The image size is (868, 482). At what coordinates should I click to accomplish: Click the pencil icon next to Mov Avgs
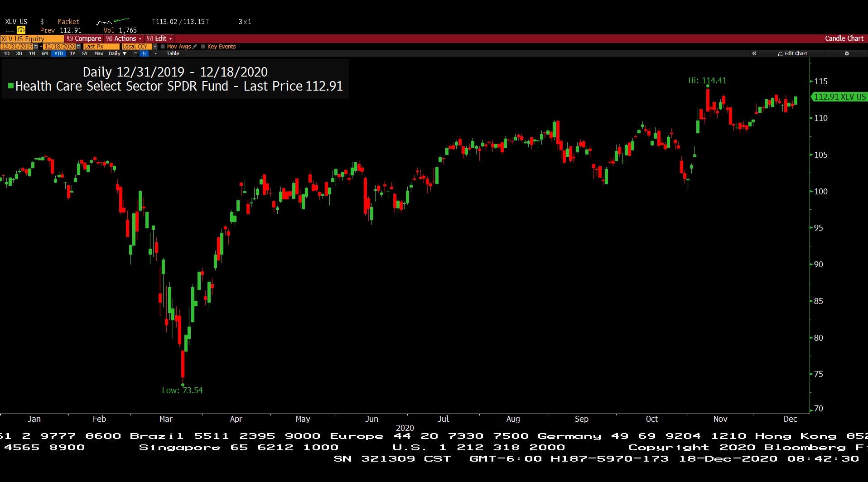click(195, 46)
